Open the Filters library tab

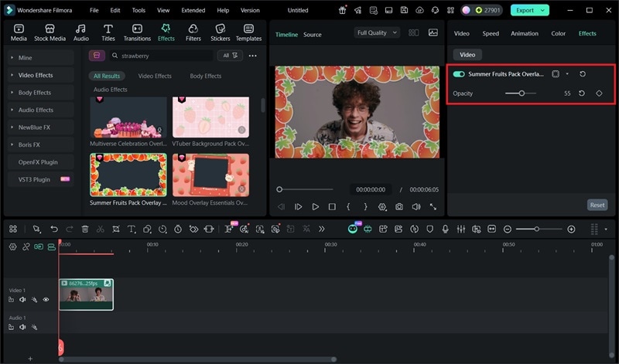(x=193, y=32)
